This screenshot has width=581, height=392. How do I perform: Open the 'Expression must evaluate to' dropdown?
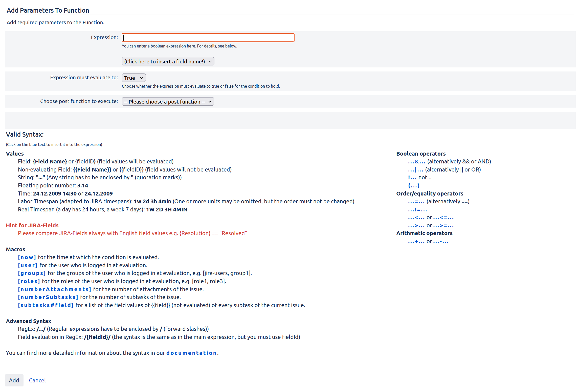point(133,78)
